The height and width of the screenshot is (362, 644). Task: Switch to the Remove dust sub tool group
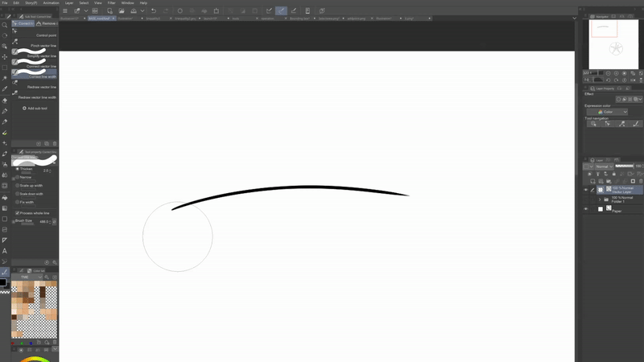[47, 23]
